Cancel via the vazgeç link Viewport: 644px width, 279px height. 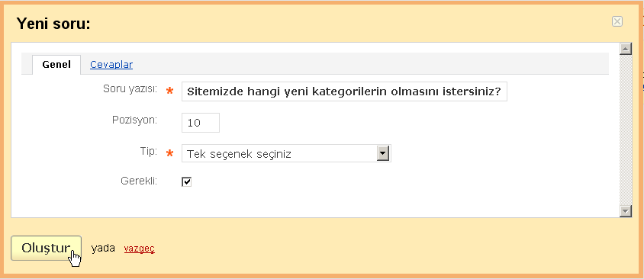139,249
